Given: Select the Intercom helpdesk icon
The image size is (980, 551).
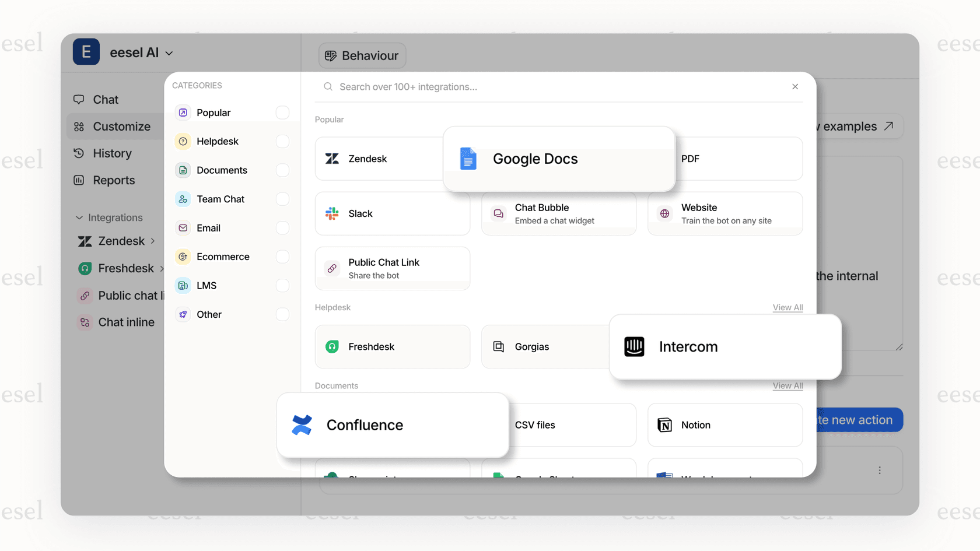Looking at the screenshot, I should tap(634, 346).
